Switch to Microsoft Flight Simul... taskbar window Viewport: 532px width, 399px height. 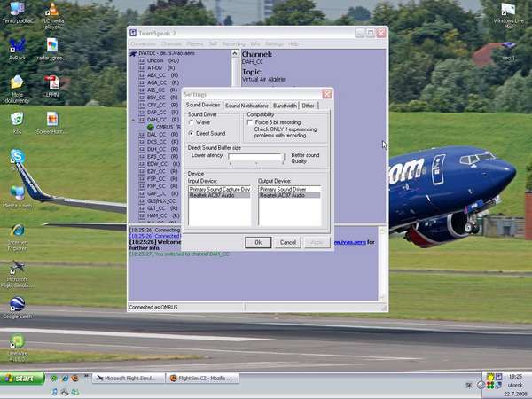pyautogui.click(x=129, y=378)
